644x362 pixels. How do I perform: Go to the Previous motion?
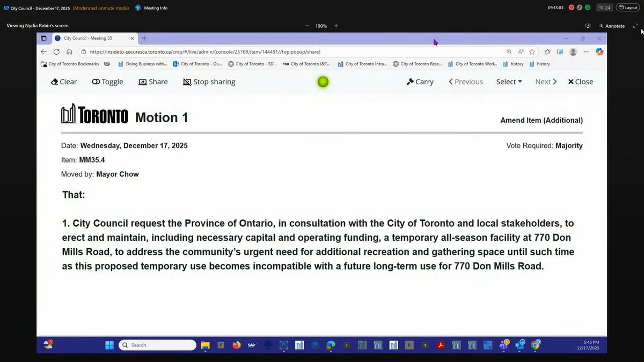(465, 82)
